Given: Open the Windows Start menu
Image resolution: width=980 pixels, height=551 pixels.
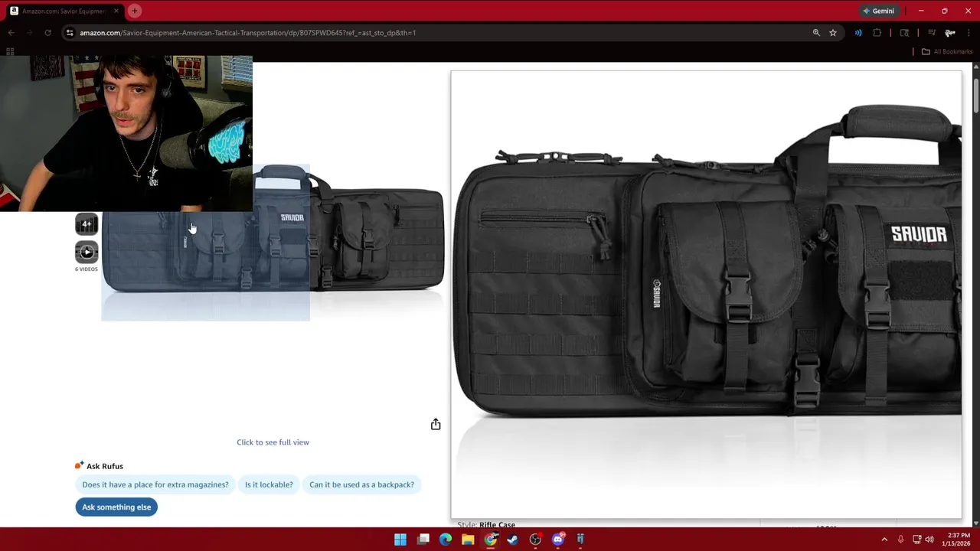Looking at the screenshot, I should point(400,540).
